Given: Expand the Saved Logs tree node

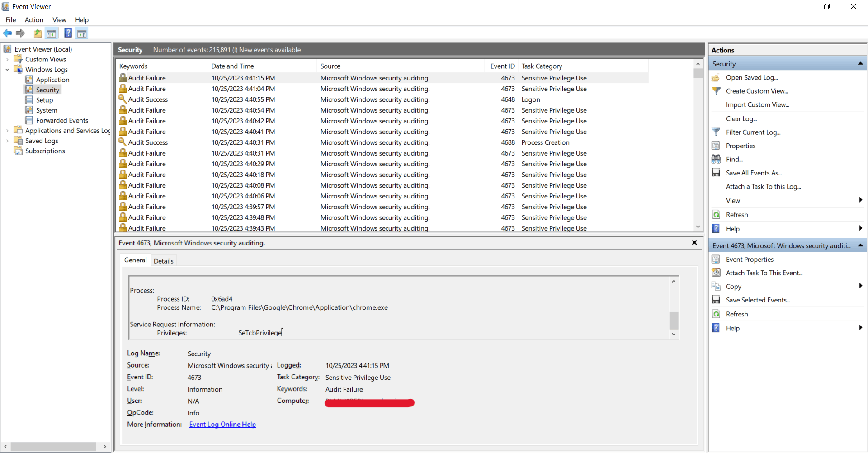Looking at the screenshot, I should [7, 141].
